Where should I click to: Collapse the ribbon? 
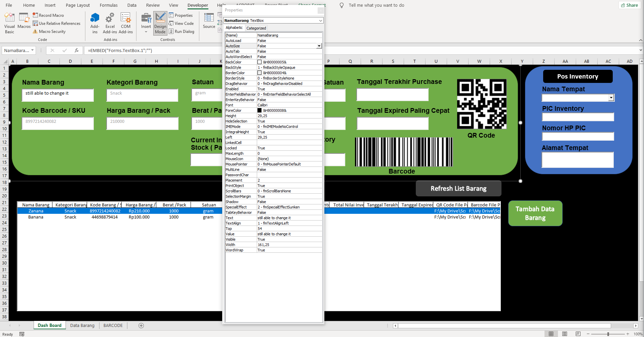click(x=641, y=40)
